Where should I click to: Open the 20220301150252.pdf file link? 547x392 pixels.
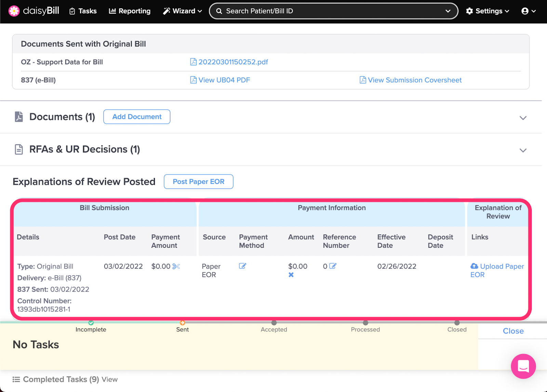click(x=233, y=62)
